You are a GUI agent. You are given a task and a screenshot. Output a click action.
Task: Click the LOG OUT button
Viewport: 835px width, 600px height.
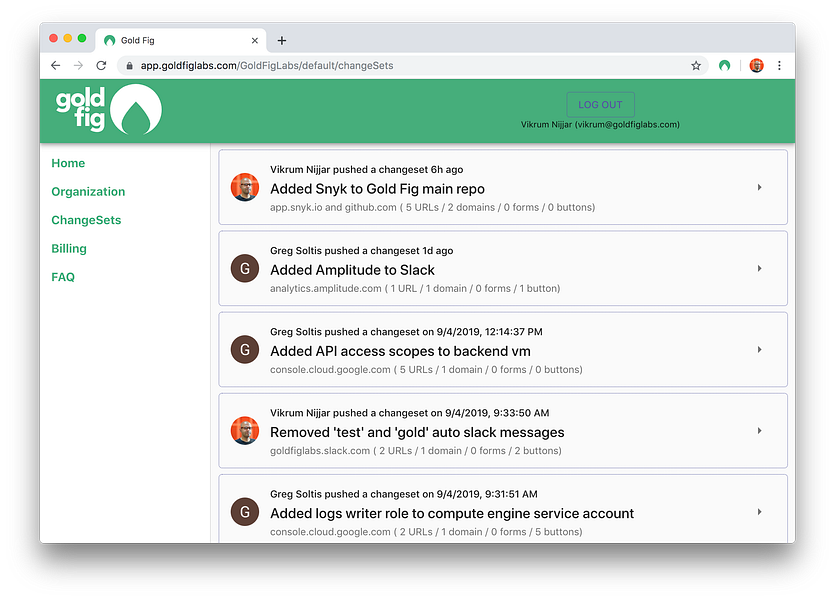coord(600,105)
